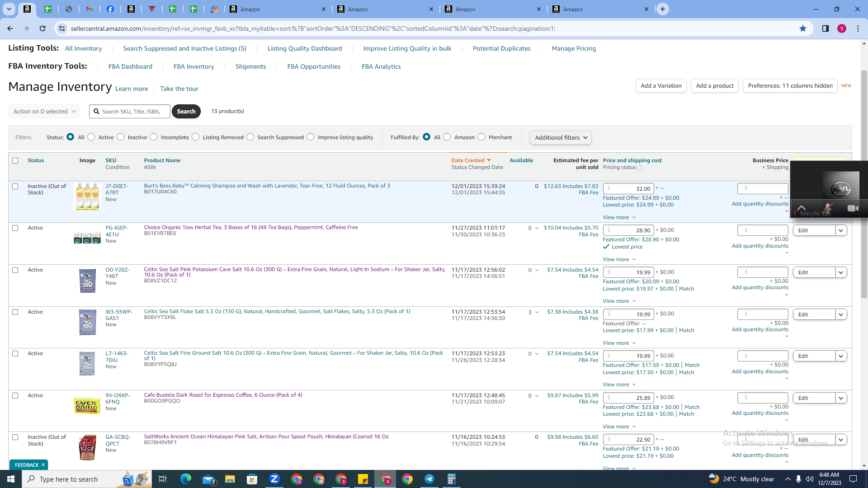Viewport: 868px width, 488px height.
Task: Open Zoom from the taskbar
Action: point(274,479)
